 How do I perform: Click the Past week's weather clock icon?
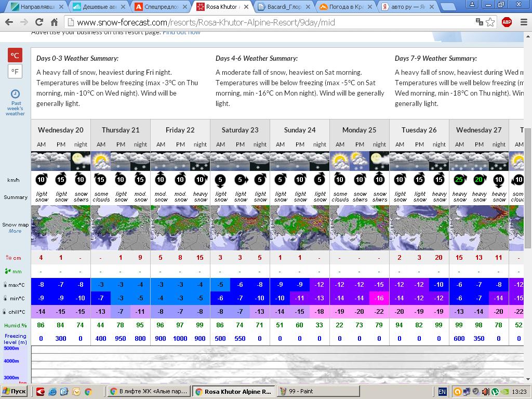coord(15,94)
